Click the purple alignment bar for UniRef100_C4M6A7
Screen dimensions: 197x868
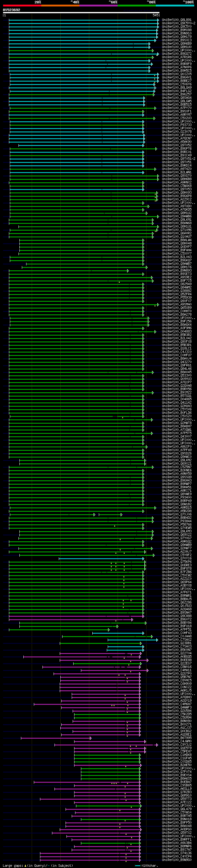click(x=87, y=704)
